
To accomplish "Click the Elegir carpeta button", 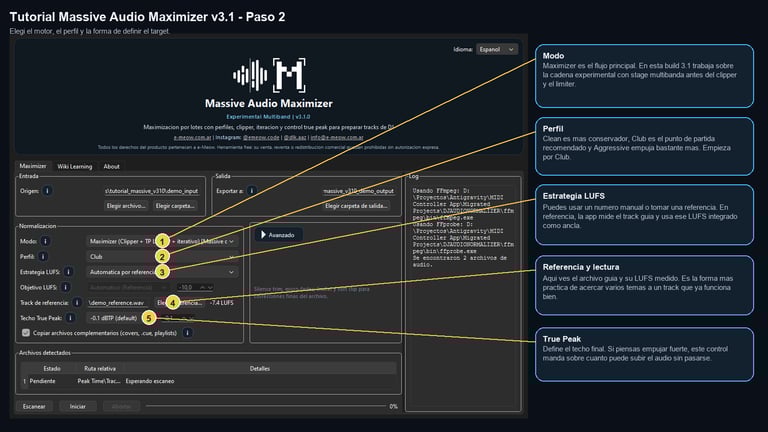I will tap(175, 206).
